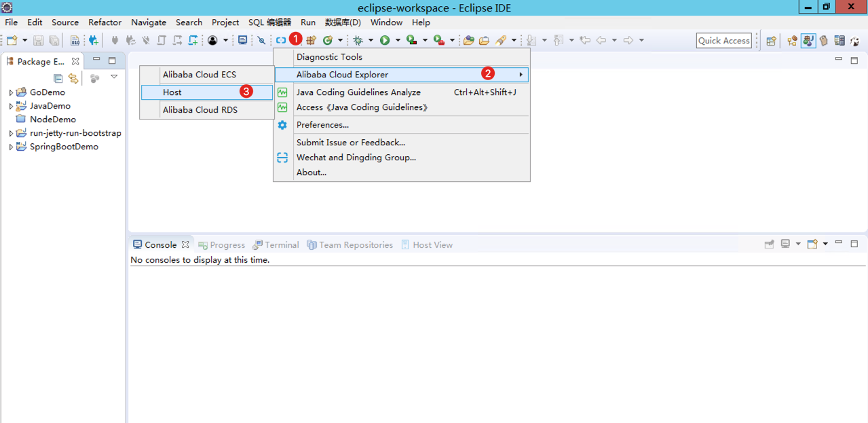868x423 pixels.
Task: Open the New Java Class dropdown arrow
Action: point(340,41)
